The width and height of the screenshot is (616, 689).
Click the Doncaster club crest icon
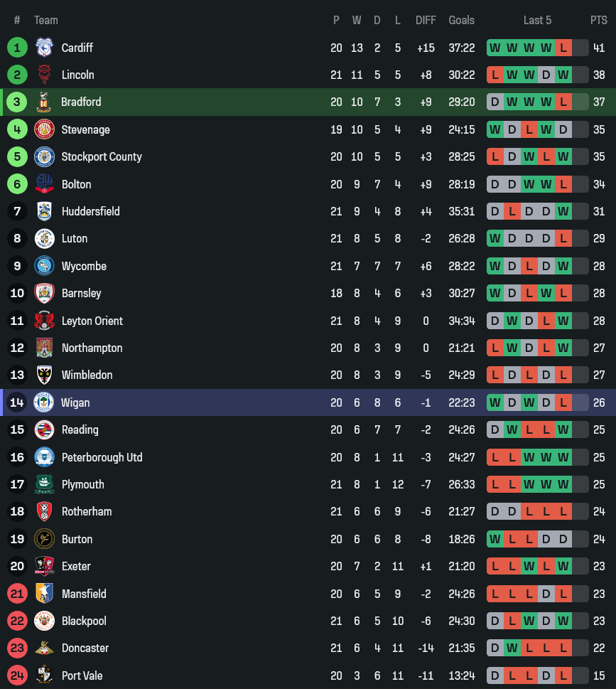(44, 648)
